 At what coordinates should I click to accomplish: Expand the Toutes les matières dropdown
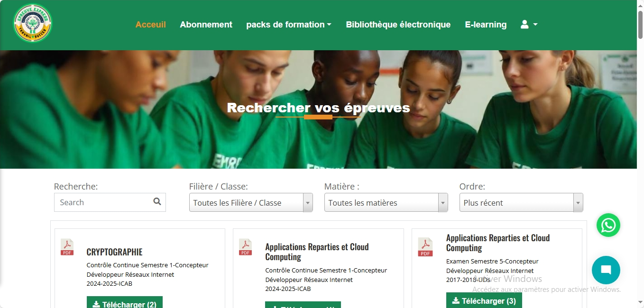coord(386,203)
